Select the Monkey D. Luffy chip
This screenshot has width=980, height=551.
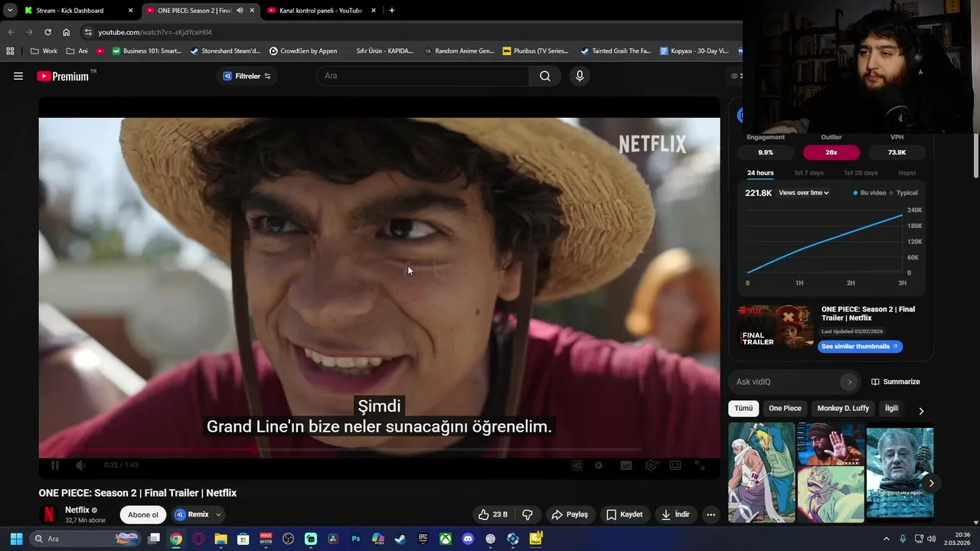click(843, 408)
